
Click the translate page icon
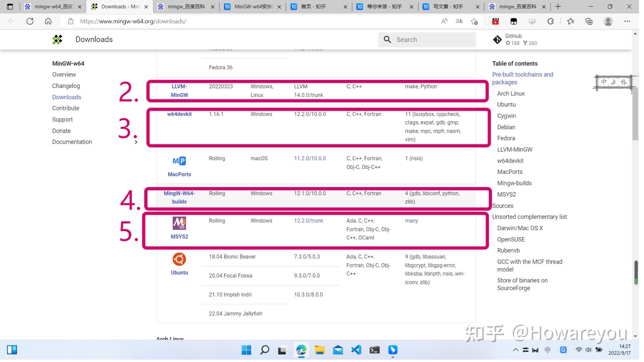click(459, 21)
